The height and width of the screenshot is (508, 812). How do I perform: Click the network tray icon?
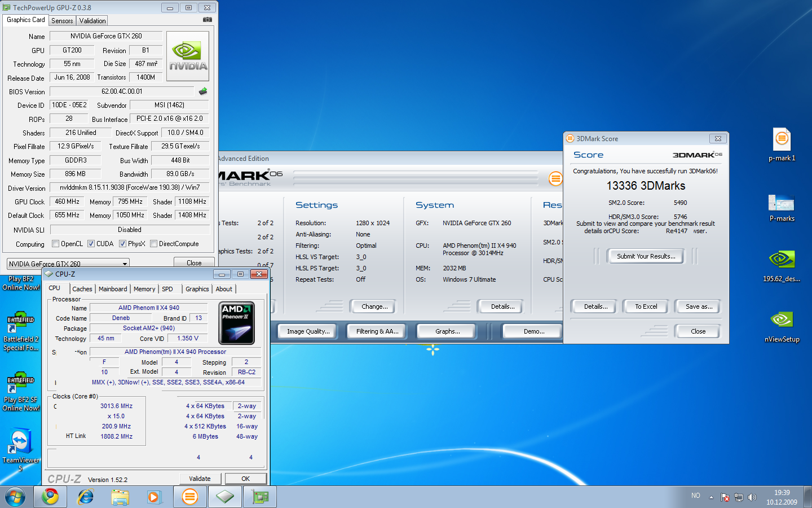tap(739, 497)
